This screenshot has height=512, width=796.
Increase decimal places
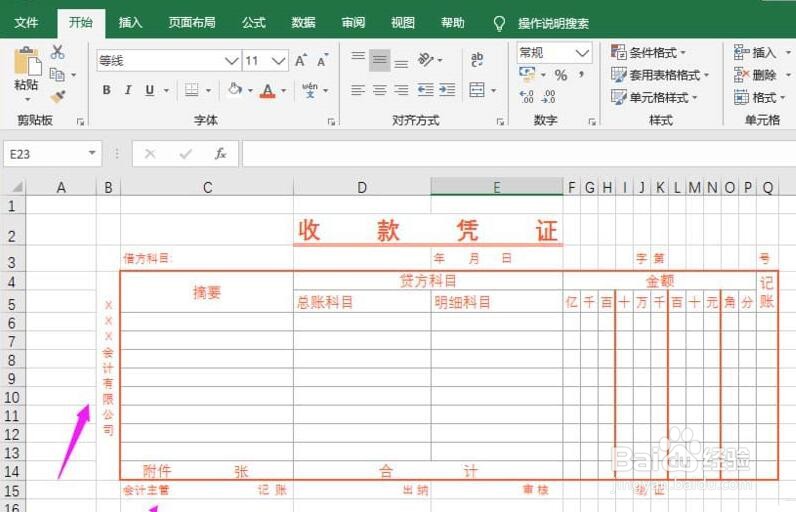tap(527, 96)
